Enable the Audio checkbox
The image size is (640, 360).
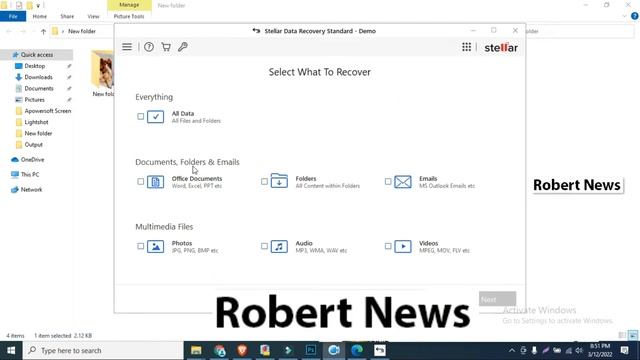click(264, 246)
